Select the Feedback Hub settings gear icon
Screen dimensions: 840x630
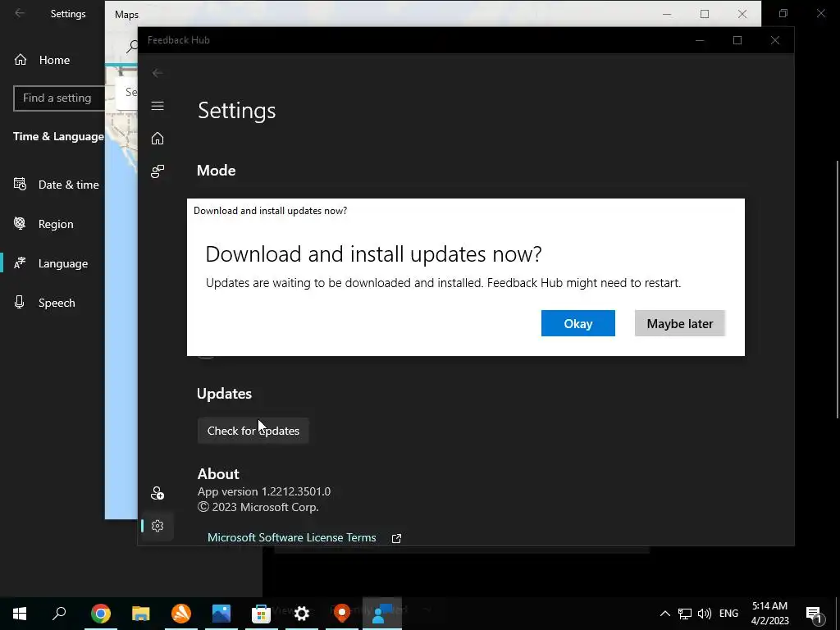pos(157,526)
